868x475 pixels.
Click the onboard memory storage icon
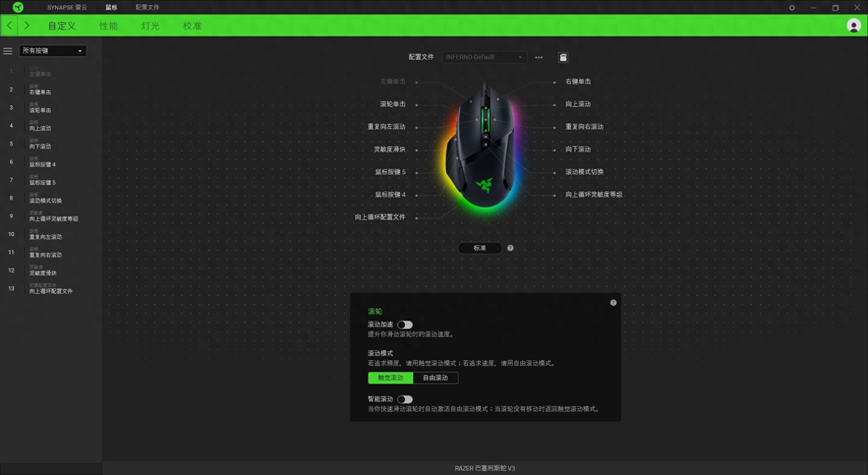click(563, 57)
